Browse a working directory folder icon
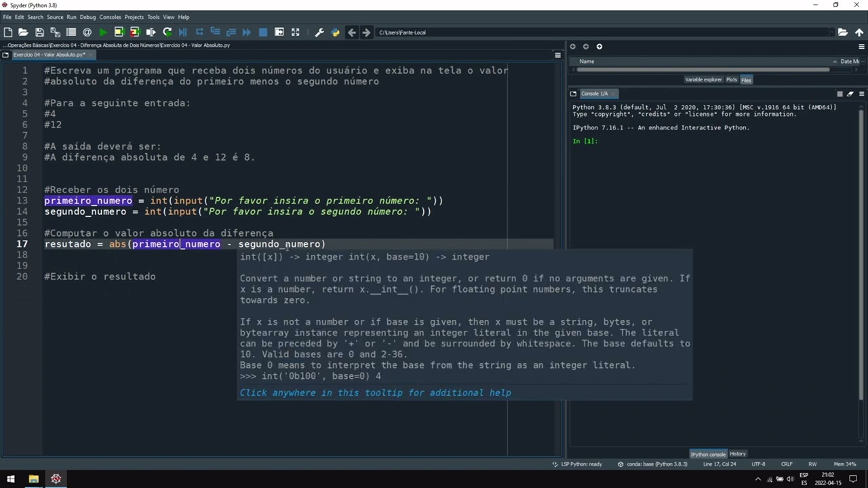The width and height of the screenshot is (868, 488). (842, 32)
